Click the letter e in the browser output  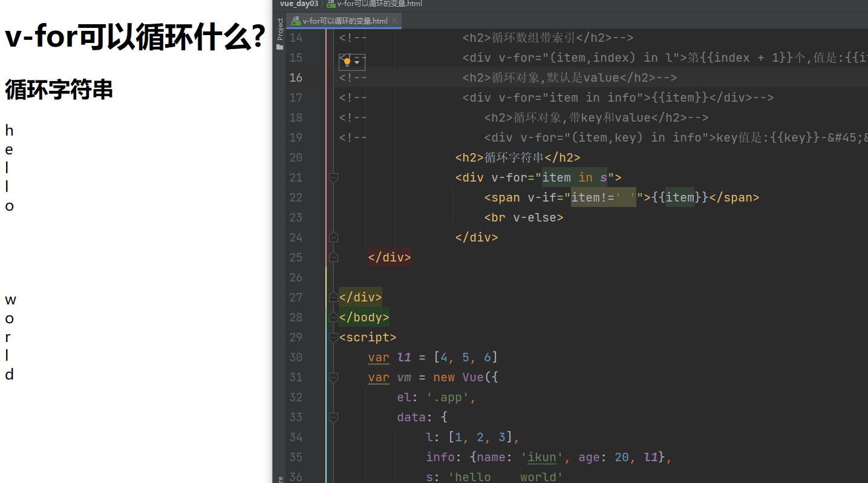coord(9,149)
